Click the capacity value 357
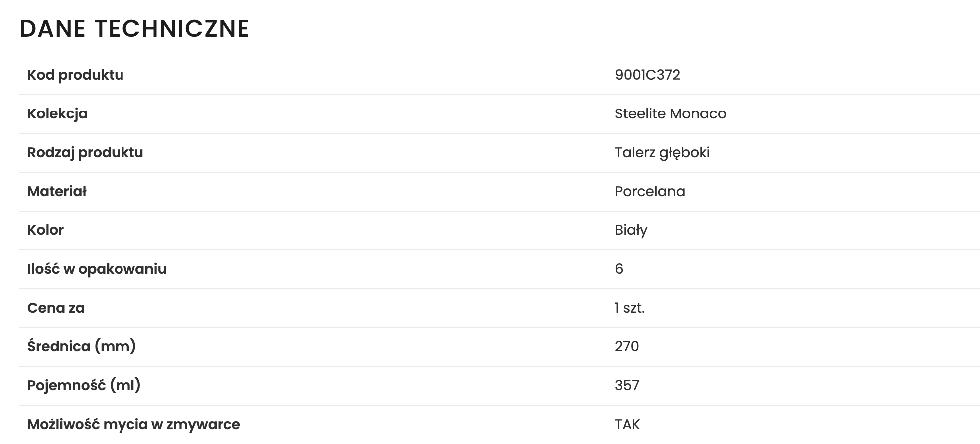The width and height of the screenshot is (980, 444). 627,385
